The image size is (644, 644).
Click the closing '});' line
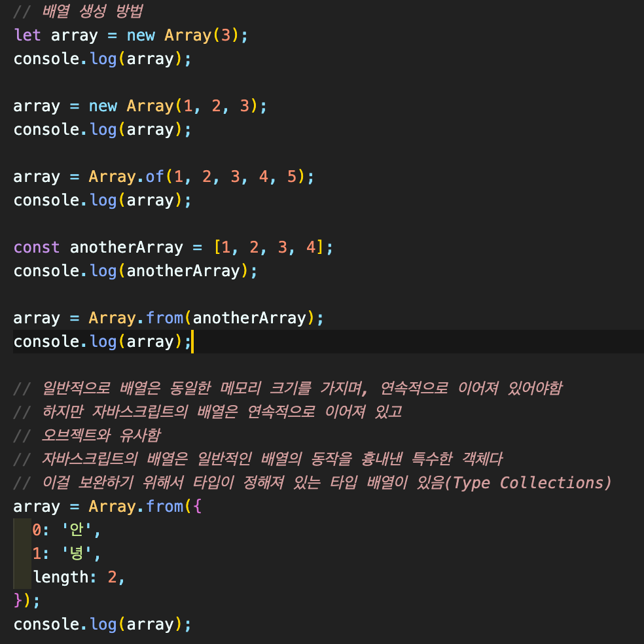(x=27, y=601)
